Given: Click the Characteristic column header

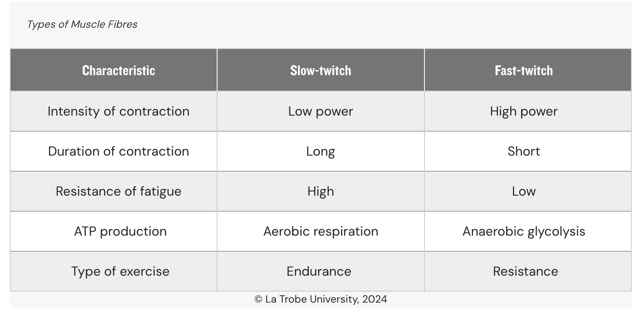Looking at the screenshot, I should [x=114, y=70].
